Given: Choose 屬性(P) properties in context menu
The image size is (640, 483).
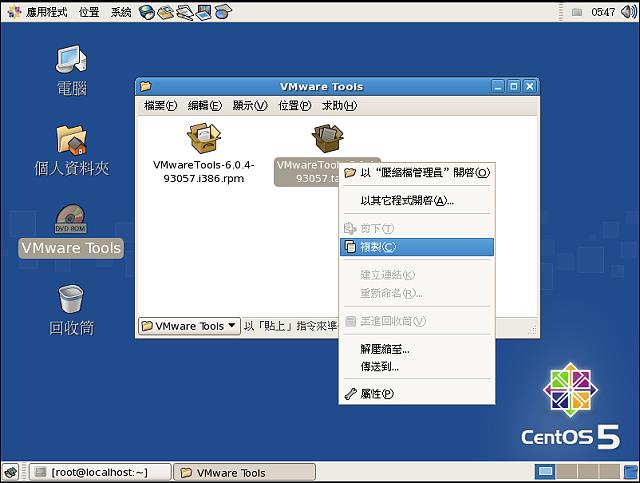Looking at the screenshot, I should pyautogui.click(x=417, y=394).
